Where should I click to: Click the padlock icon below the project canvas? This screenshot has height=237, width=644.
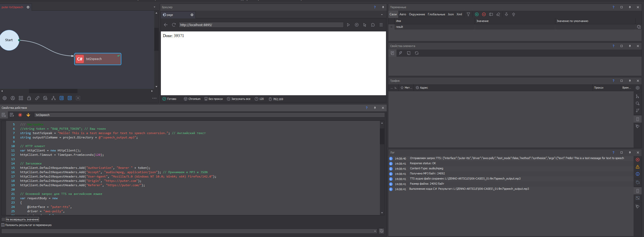click(29, 98)
